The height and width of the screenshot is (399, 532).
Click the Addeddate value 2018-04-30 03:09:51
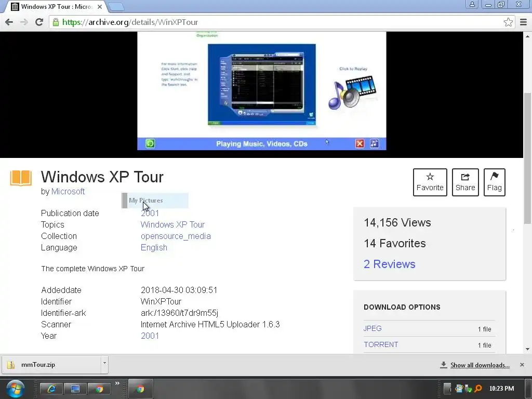click(x=179, y=290)
